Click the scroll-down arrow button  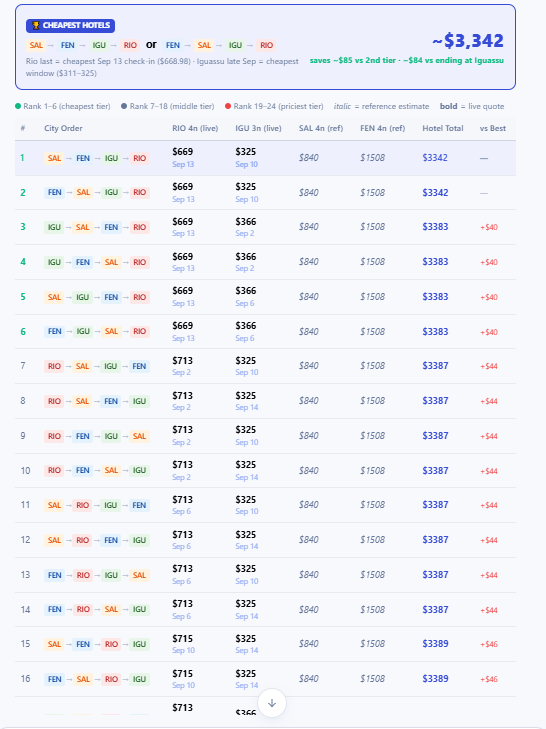point(272,703)
